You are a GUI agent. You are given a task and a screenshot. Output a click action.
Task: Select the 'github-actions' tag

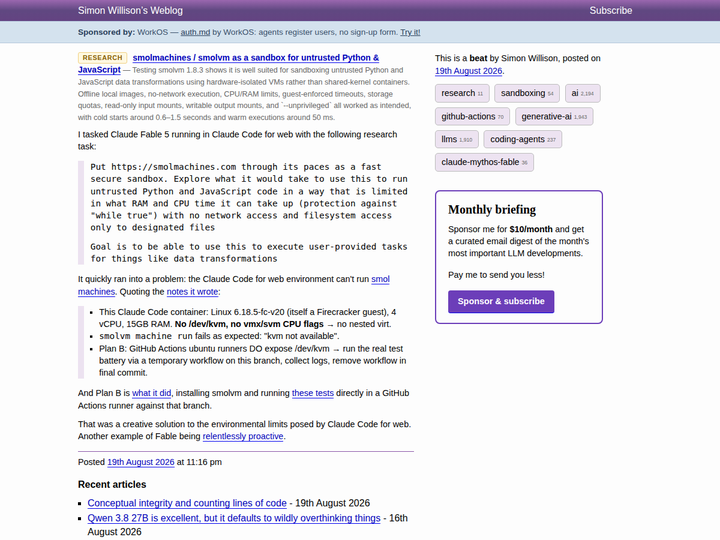[472, 117]
